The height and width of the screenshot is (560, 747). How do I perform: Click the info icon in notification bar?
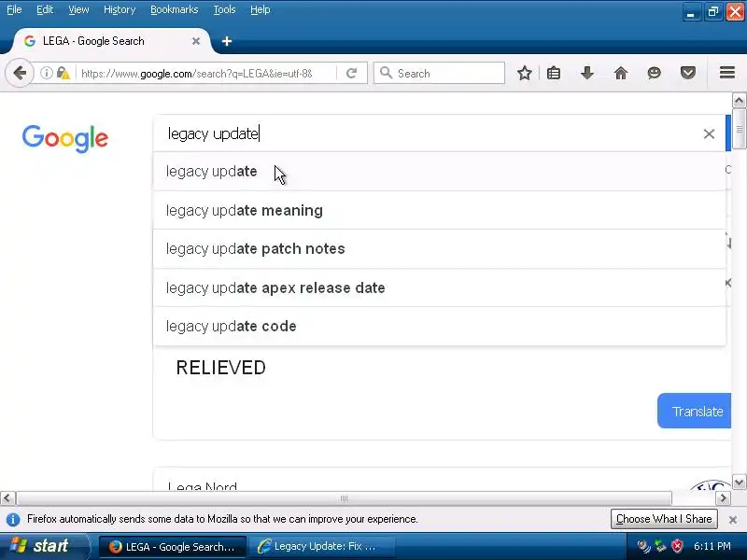[x=13, y=520]
